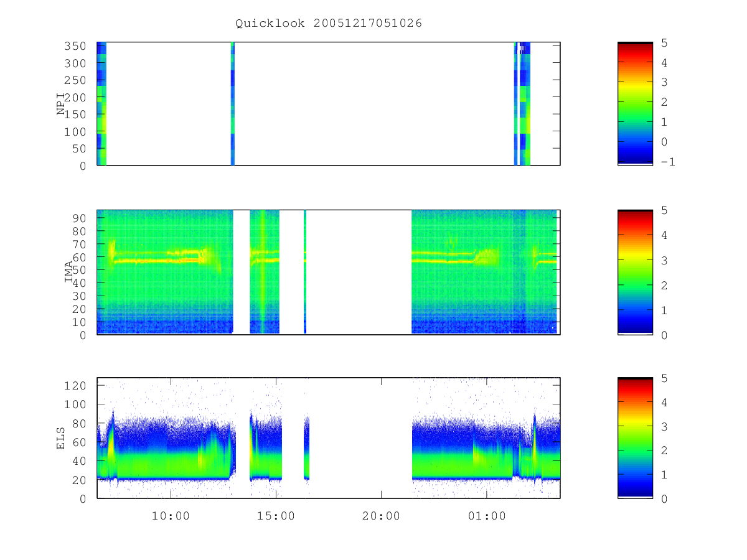Click the title "Quicklook 20051217051026"
747x560 pixels.
click(329, 24)
